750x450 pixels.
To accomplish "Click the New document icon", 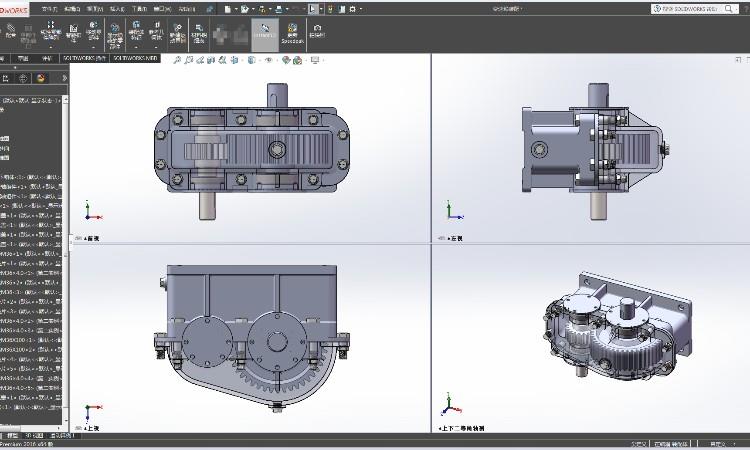I will [x=229, y=8].
